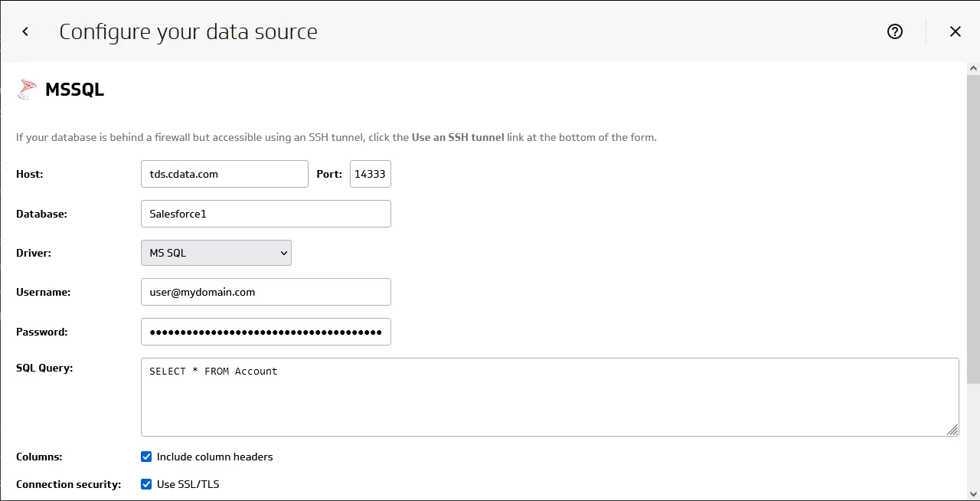Viewport: 980px width, 501px height.
Task: Open help via the question mark icon
Action: 895,31
